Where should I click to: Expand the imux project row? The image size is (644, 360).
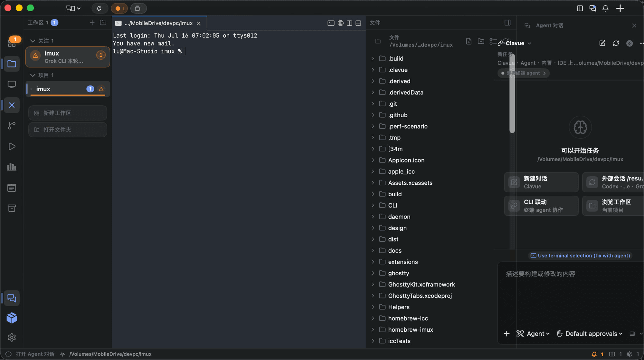pos(31,89)
